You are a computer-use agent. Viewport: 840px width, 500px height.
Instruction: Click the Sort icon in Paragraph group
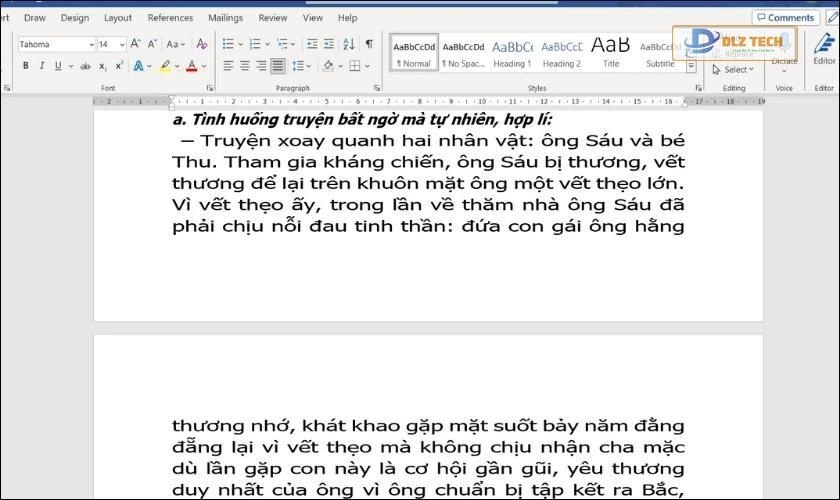point(348,44)
